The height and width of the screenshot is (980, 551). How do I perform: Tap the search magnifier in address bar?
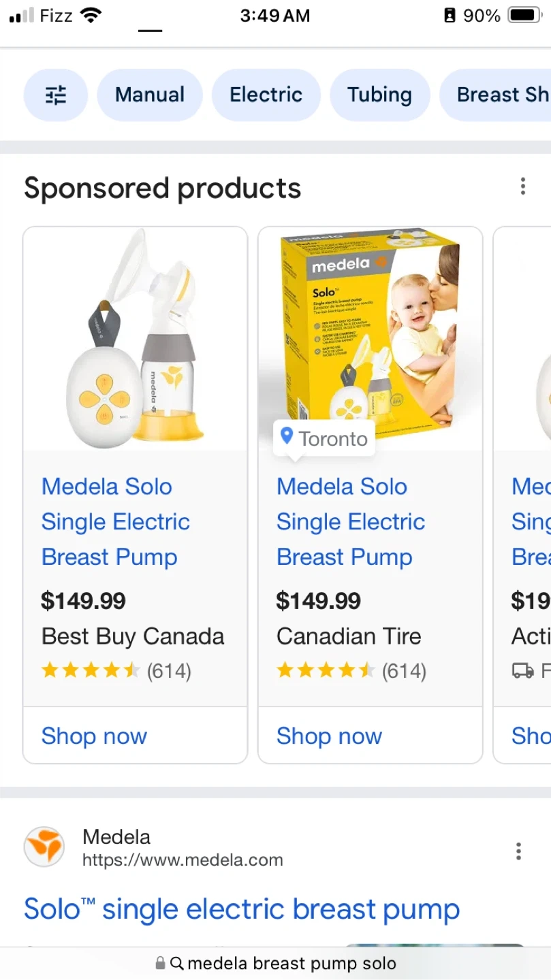pyautogui.click(x=176, y=964)
